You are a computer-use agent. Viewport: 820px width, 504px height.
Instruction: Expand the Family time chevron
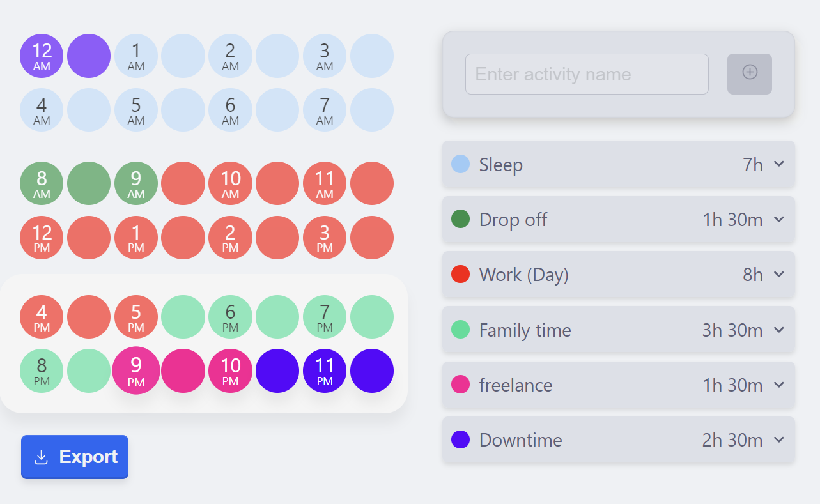pos(778,330)
